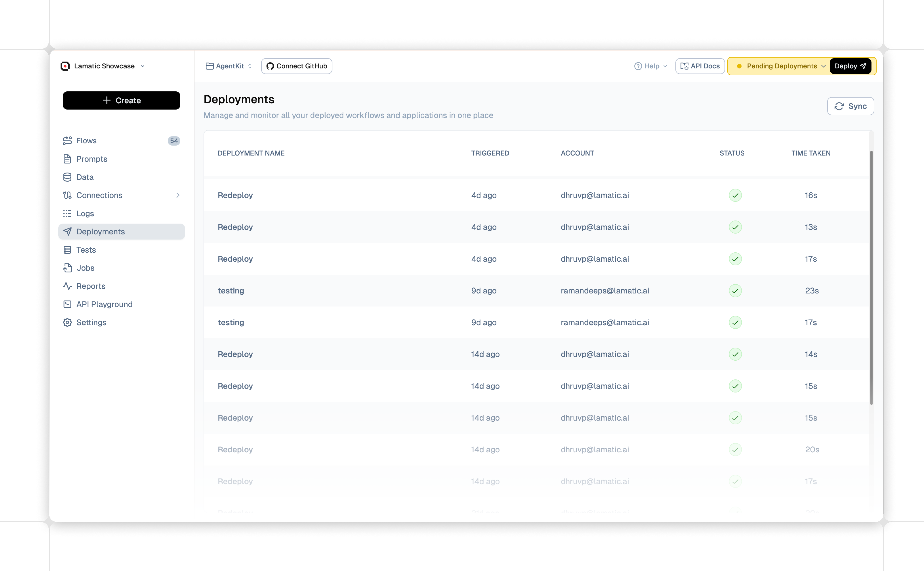Screen dimensions: 924x571
Task: Click the green status check on first Redeploy
Action: (x=735, y=195)
